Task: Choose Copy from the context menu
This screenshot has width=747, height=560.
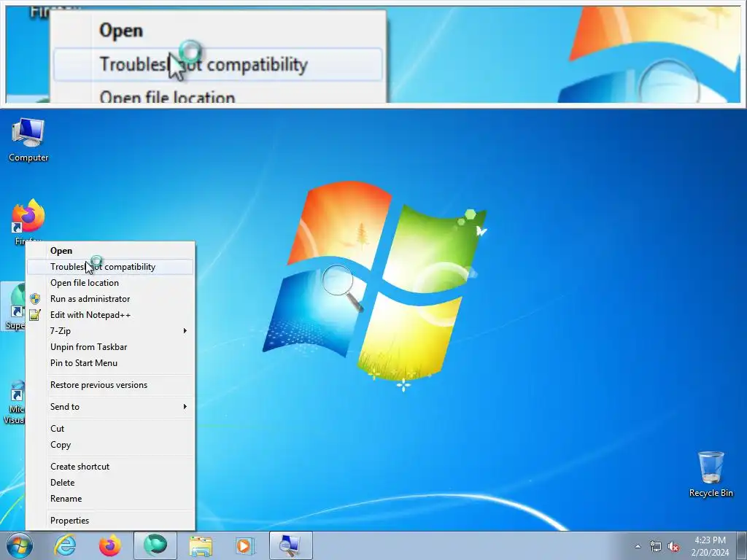Action: tap(110, 445)
